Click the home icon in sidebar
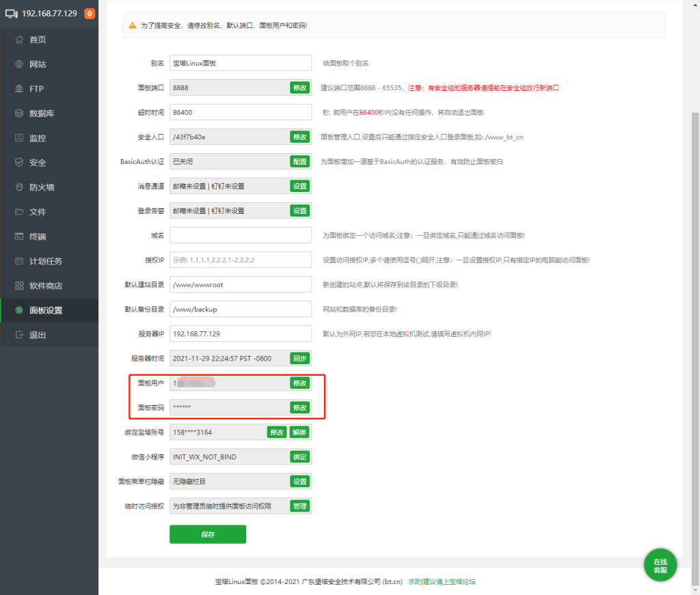700x595 pixels. (20, 40)
